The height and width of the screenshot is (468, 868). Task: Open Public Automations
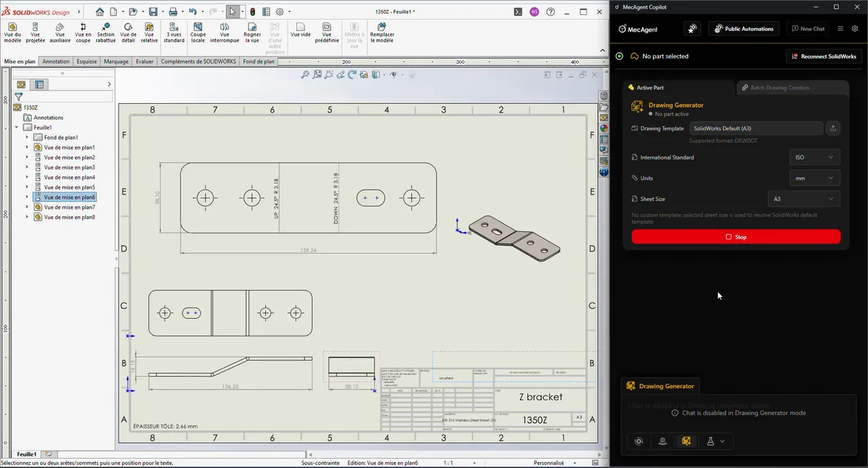[744, 28]
